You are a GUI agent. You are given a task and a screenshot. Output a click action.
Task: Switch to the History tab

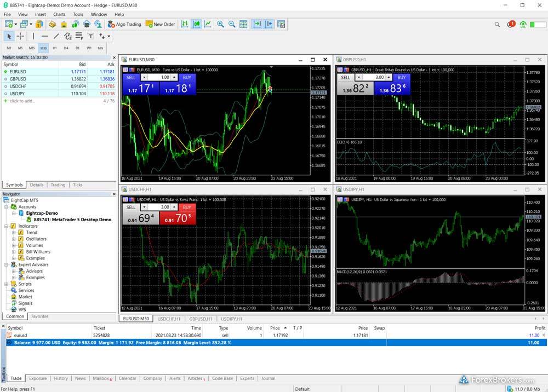[61, 378]
